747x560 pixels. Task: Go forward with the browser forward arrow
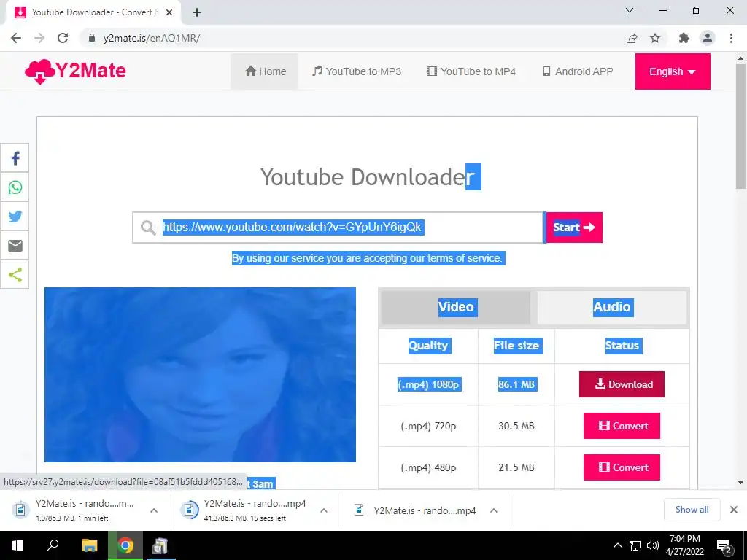pyautogui.click(x=39, y=38)
